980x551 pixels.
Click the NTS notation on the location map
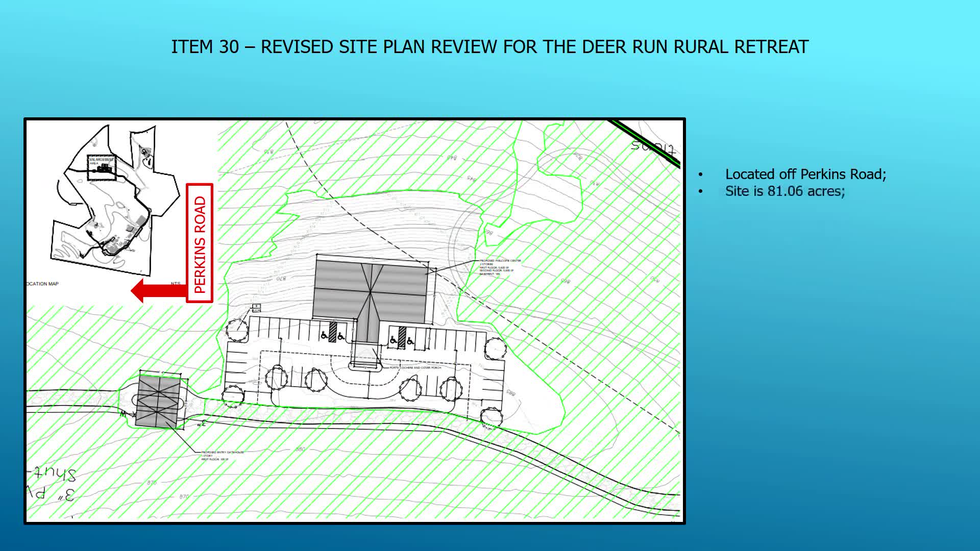[176, 283]
